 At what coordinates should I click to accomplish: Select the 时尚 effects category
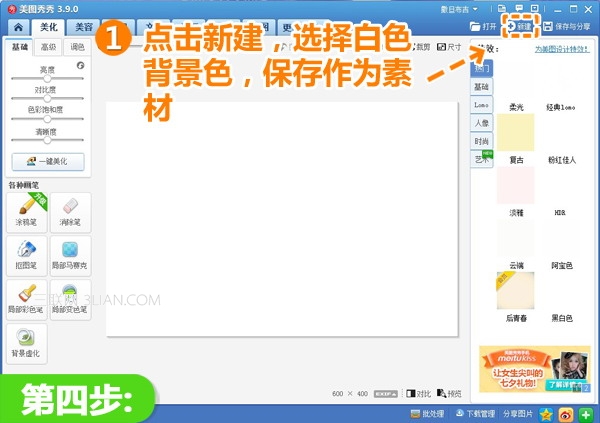coord(482,141)
